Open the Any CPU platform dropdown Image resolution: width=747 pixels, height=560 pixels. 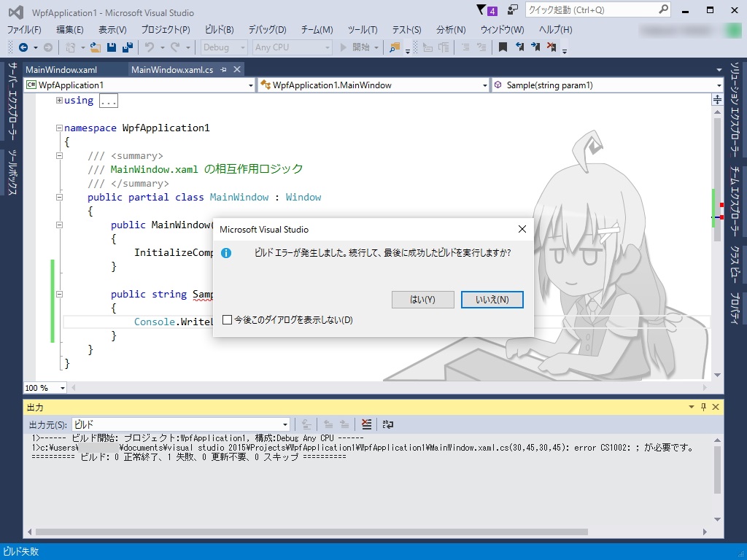[x=292, y=47]
